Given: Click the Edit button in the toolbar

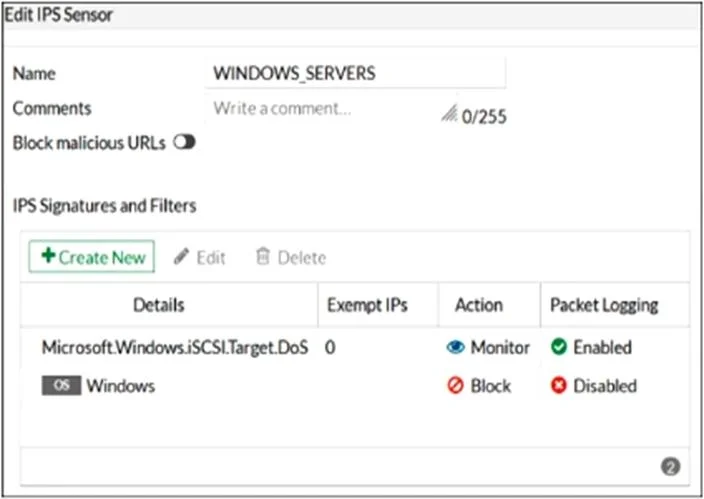Looking at the screenshot, I should pos(200,257).
